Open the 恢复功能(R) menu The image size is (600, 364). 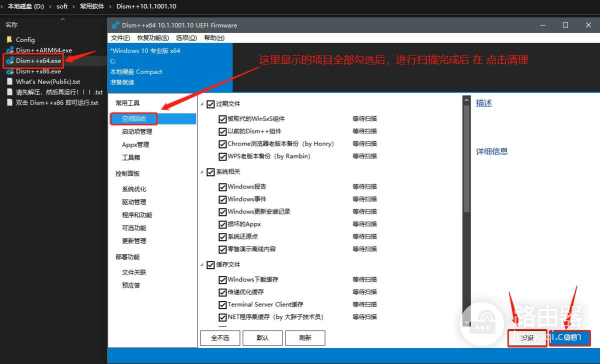tap(153, 38)
